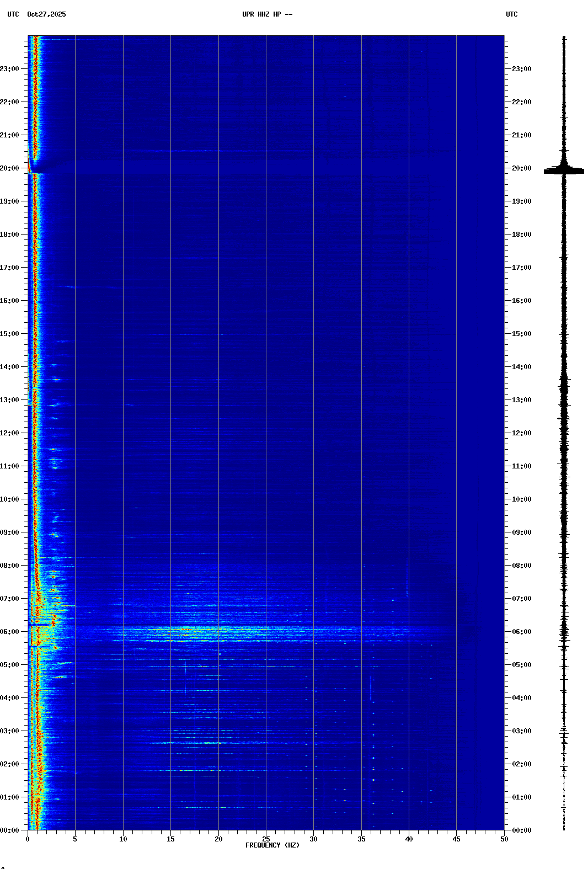Select the 06:00 marker on left time axis
588x874 pixels.
click(9, 632)
